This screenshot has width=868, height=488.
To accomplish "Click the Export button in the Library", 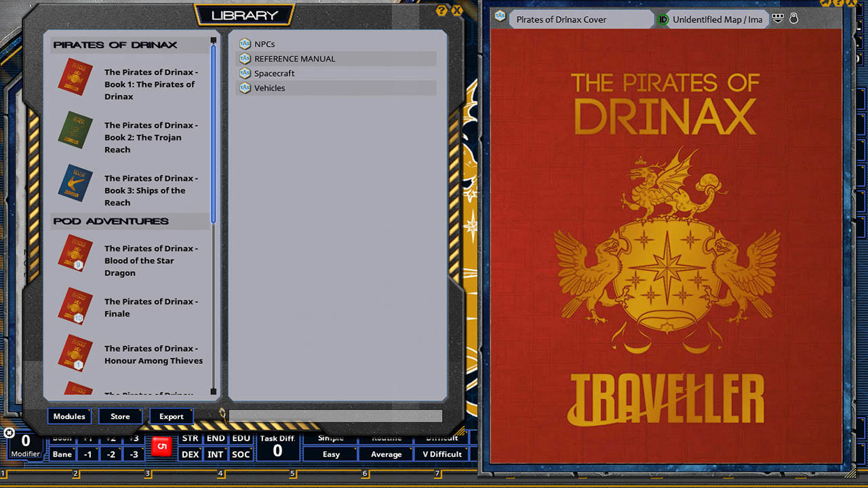I will 171,416.
